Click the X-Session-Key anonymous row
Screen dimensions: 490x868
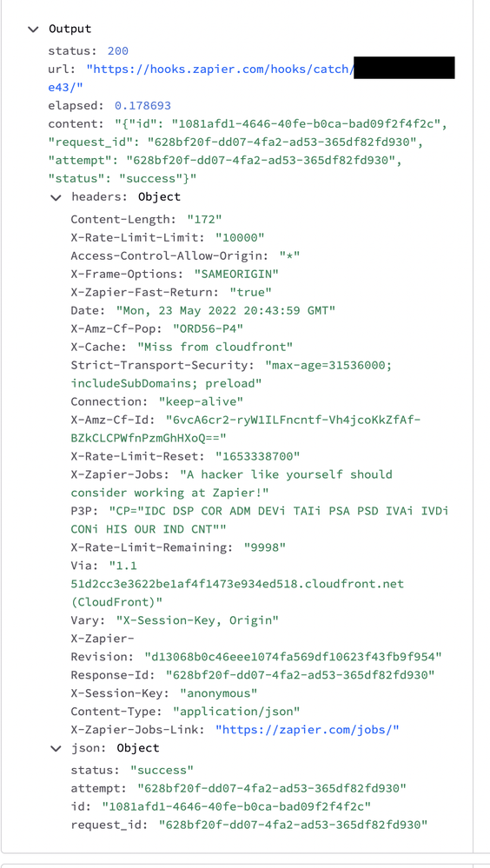click(x=164, y=693)
